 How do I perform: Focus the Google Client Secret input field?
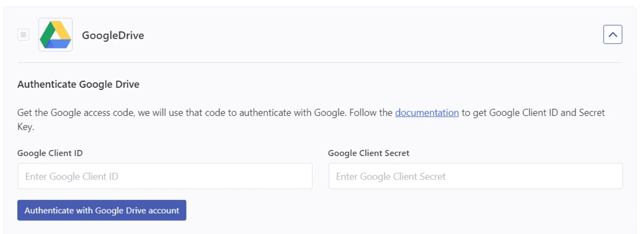475,176
